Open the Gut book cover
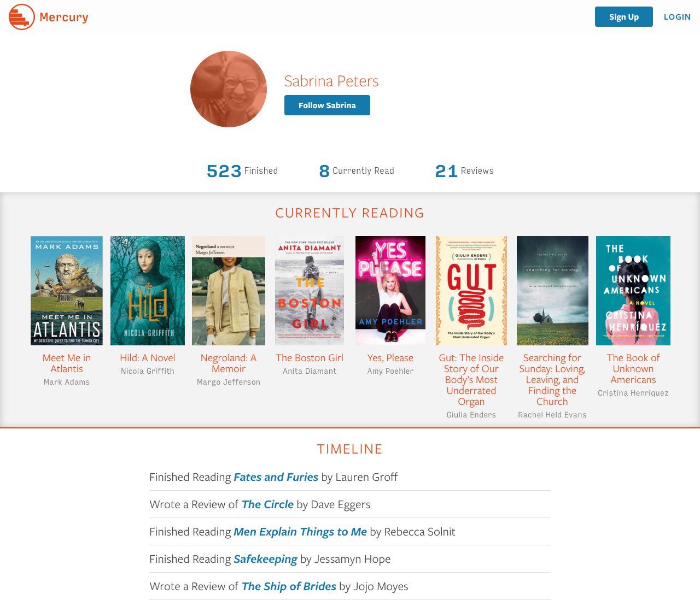Image resolution: width=700 pixels, height=600 pixels. [471, 291]
